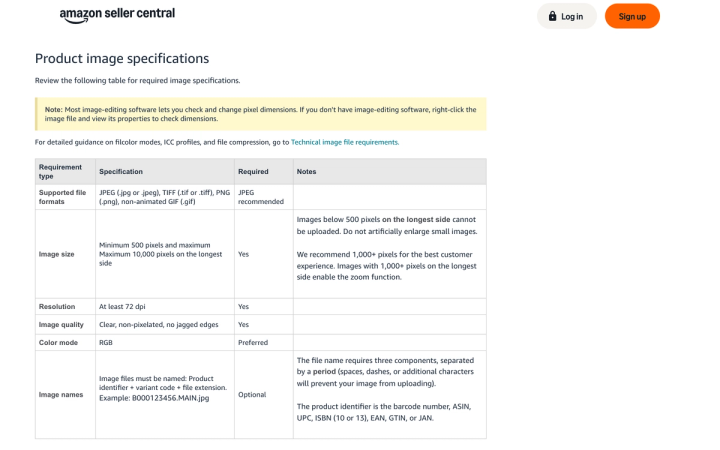The width and height of the screenshot is (720, 450).
Task: Click note 'The file name requires three components'
Action: click(385, 372)
